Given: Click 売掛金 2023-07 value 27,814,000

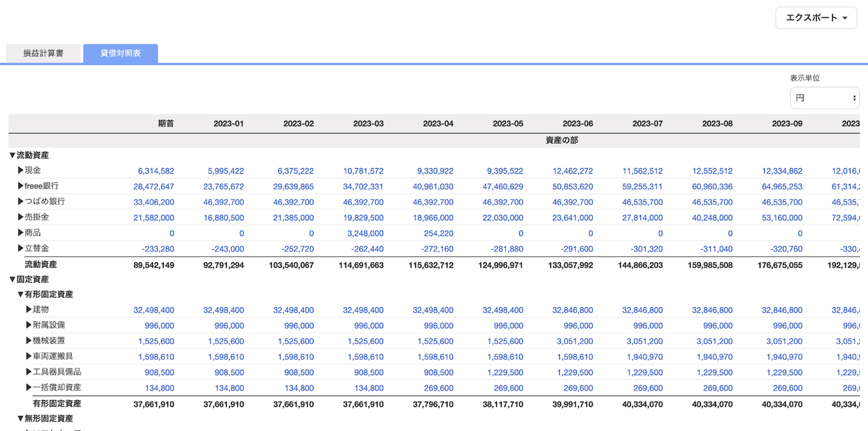Looking at the screenshot, I should point(642,218).
